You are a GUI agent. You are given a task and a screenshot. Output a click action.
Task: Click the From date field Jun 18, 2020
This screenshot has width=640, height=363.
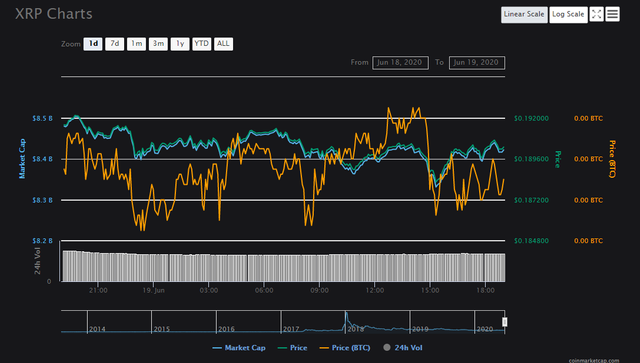click(400, 62)
